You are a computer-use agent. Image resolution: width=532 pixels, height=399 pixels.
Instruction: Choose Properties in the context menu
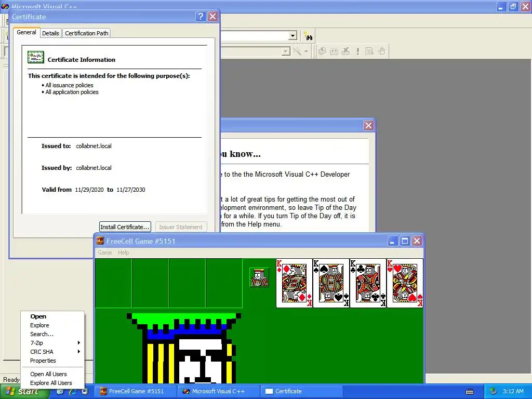pyautogui.click(x=52, y=361)
